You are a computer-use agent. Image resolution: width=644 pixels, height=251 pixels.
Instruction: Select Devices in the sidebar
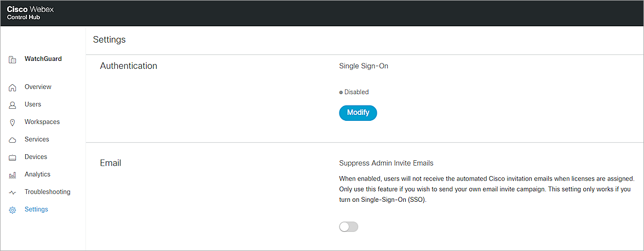click(x=36, y=157)
